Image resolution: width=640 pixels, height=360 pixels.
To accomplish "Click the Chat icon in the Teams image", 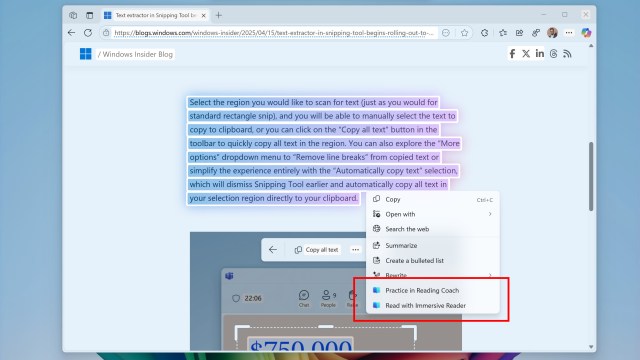I will pyautogui.click(x=304, y=298).
